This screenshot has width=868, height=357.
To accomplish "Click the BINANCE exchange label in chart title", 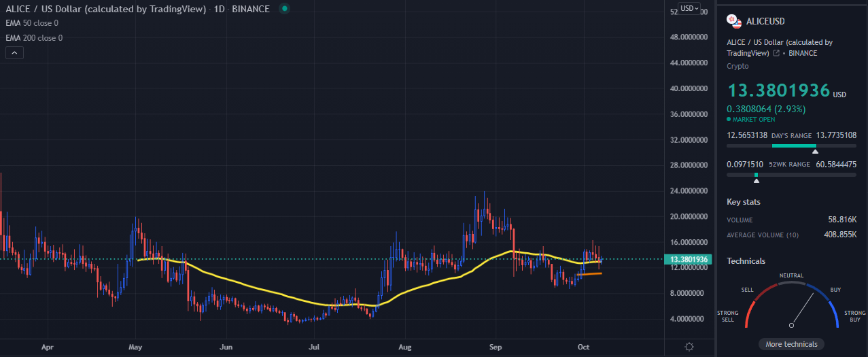I will [x=251, y=9].
